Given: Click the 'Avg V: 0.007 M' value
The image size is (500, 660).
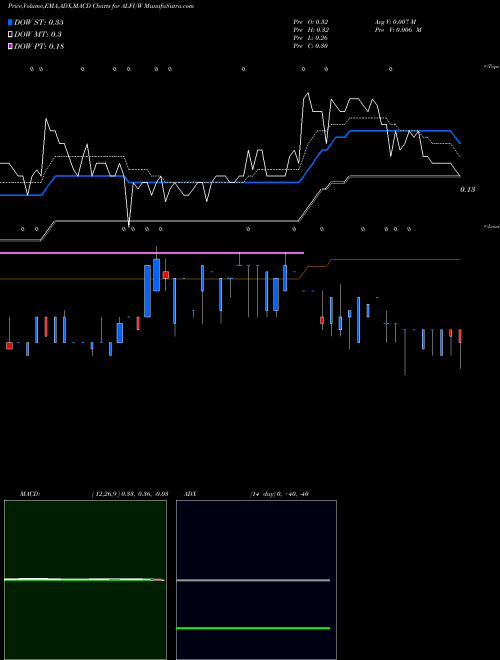Looking at the screenshot, I should 396,22.
